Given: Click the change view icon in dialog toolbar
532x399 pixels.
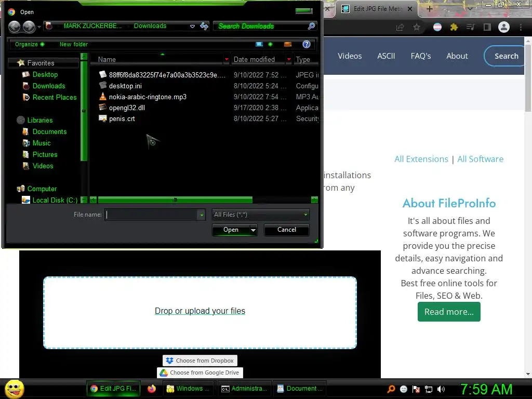Looking at the screenshot, I should point(259,45).
